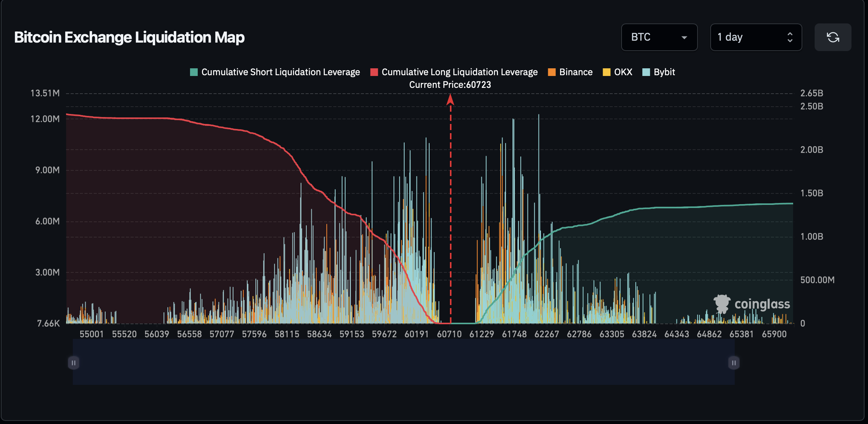Click the light-blue Bybit legend swatch
868x424 pixels.
point(646,72)
